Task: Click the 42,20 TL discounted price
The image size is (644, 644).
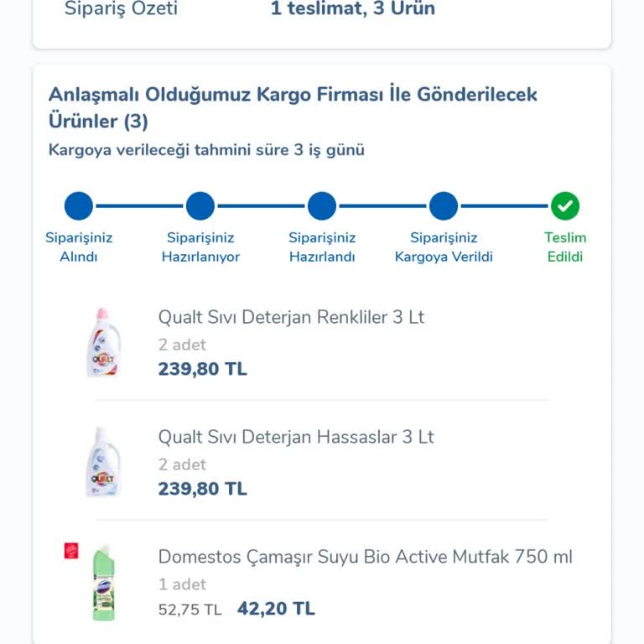Action: [x=276, y=609]
